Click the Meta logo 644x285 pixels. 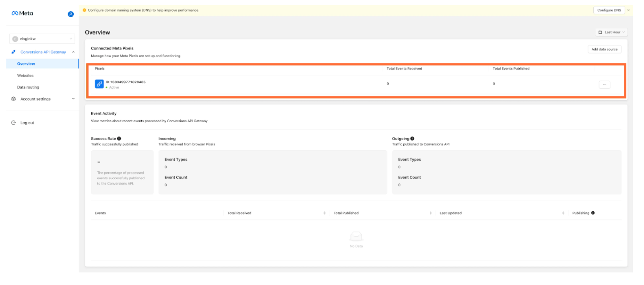click(x=22, y=13)
